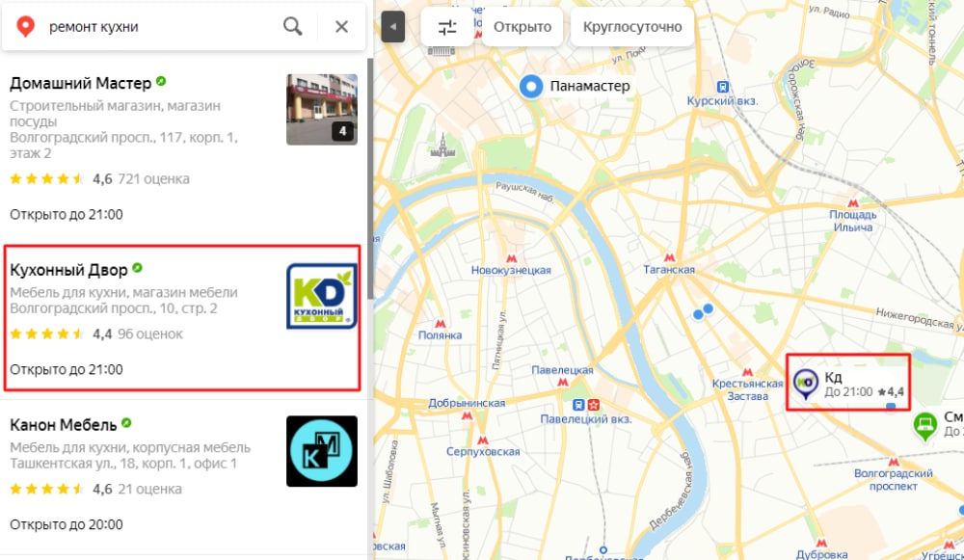
Task: Click the red pin logo in search bar
Action: [23, 26]
